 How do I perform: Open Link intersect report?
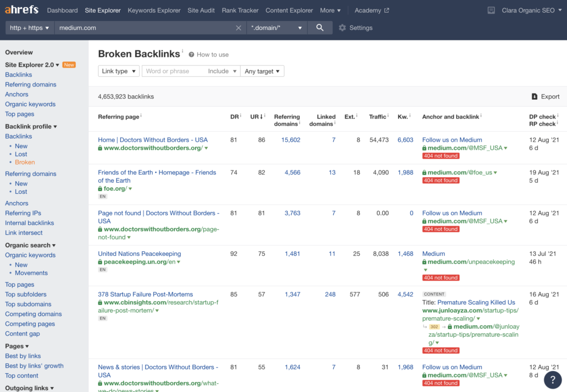click(24, 233)
